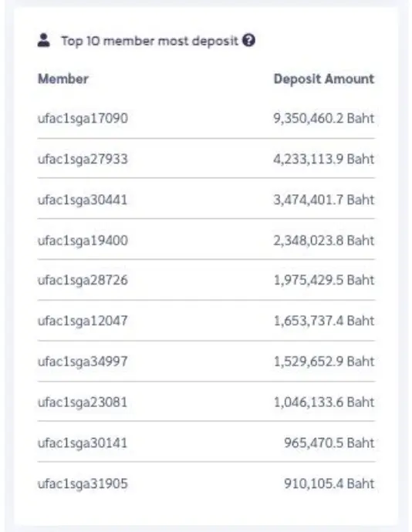412x532 pixels.
Task: Select the Deposit Amount column header
Action: pos(324,79)
